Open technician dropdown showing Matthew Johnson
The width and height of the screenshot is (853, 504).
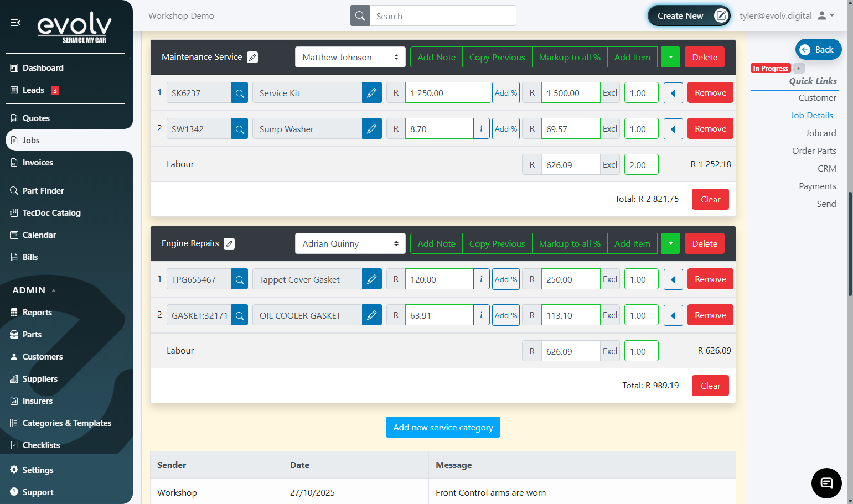(x=350, y=57)
